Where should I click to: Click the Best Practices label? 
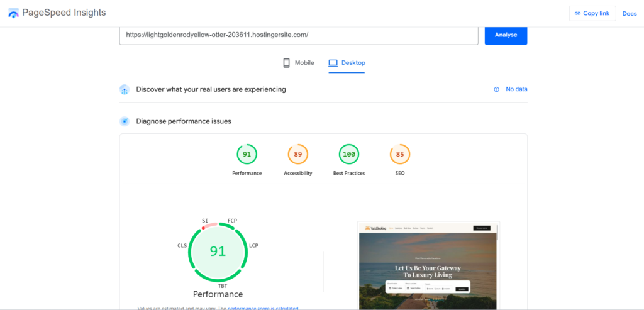(348, 174)
